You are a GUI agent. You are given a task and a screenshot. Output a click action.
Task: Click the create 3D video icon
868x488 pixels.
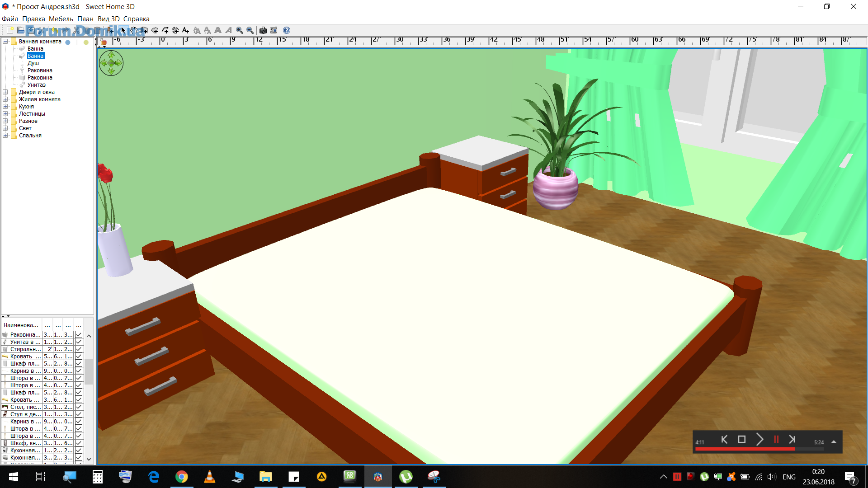pyautogui.click(x=274, y=30)
